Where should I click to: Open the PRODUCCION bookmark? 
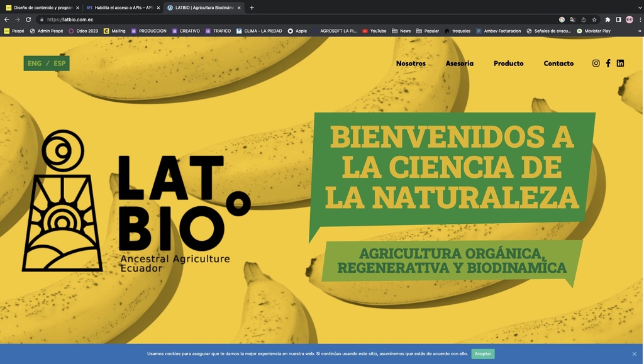pos(148,31)
